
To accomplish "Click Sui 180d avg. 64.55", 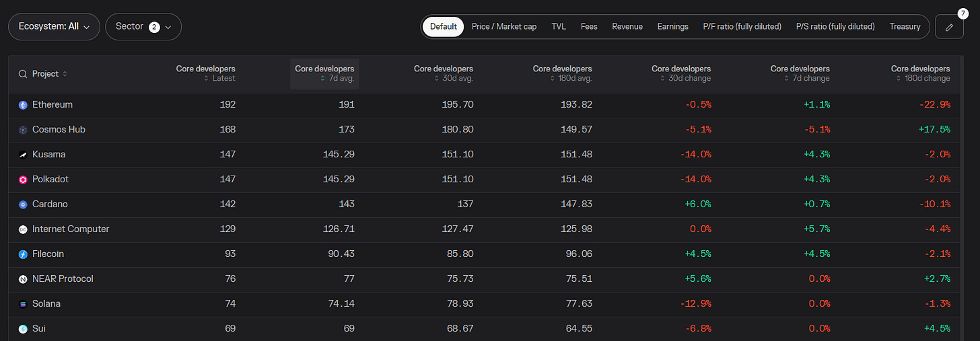I will tap(579, 329).
